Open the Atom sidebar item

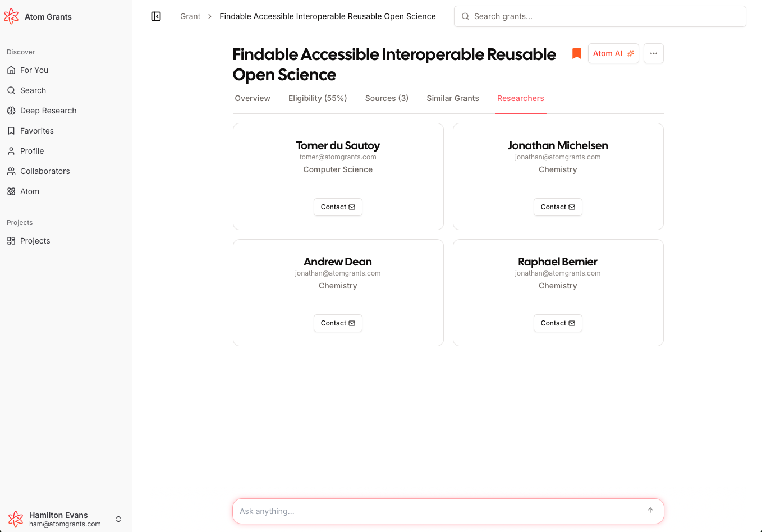click(30, 191)
